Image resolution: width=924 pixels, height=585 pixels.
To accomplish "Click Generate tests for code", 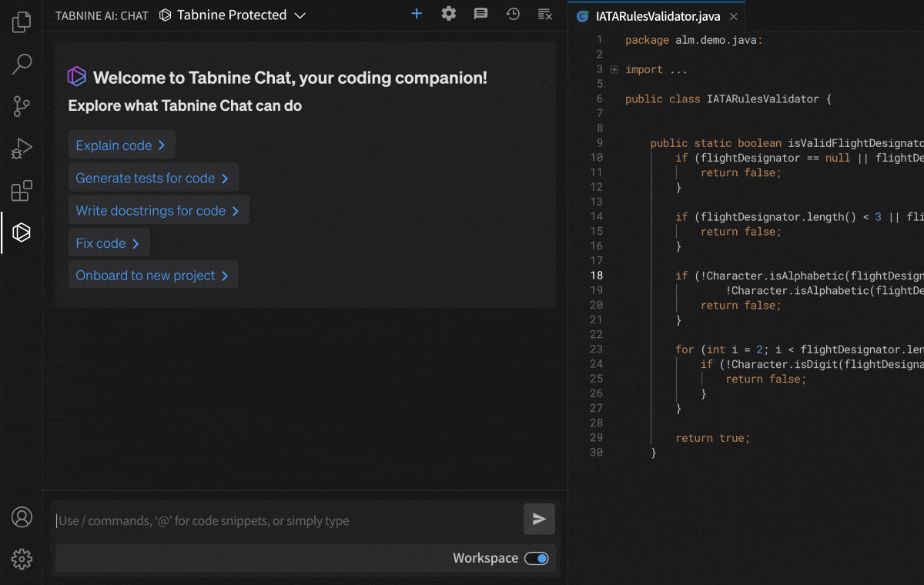I will (152, 178).
